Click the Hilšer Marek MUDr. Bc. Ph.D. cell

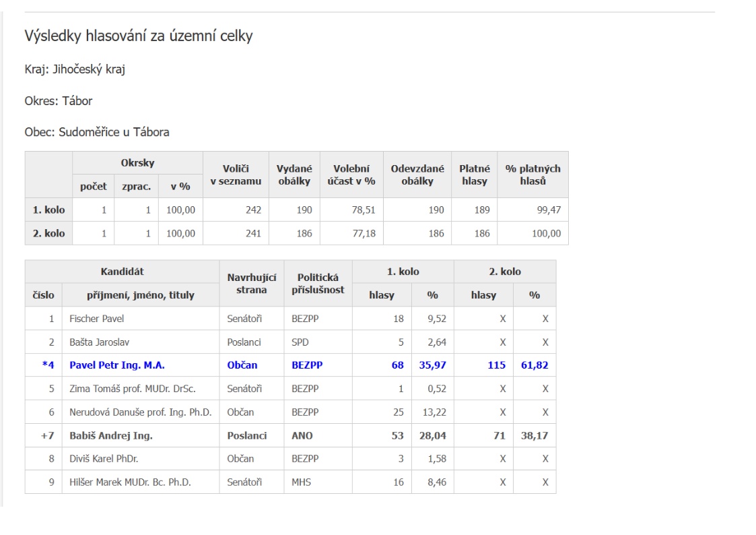pos(131,482)
